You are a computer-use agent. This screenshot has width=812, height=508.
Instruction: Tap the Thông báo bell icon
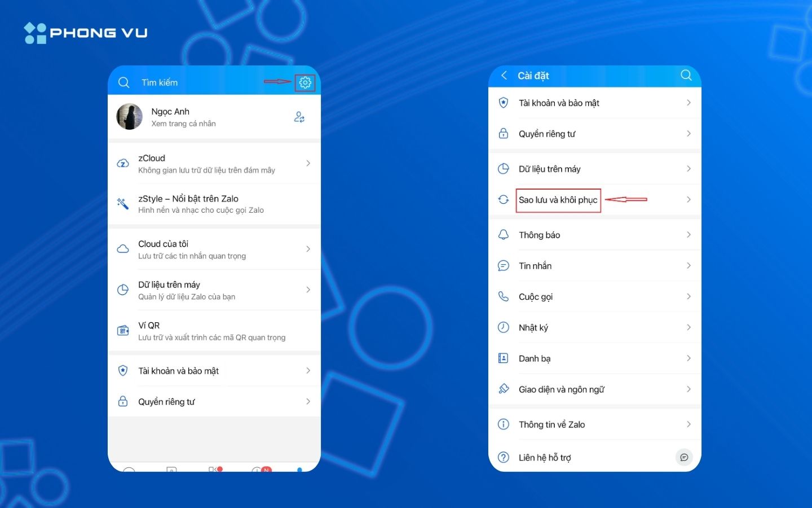(504, 235)
